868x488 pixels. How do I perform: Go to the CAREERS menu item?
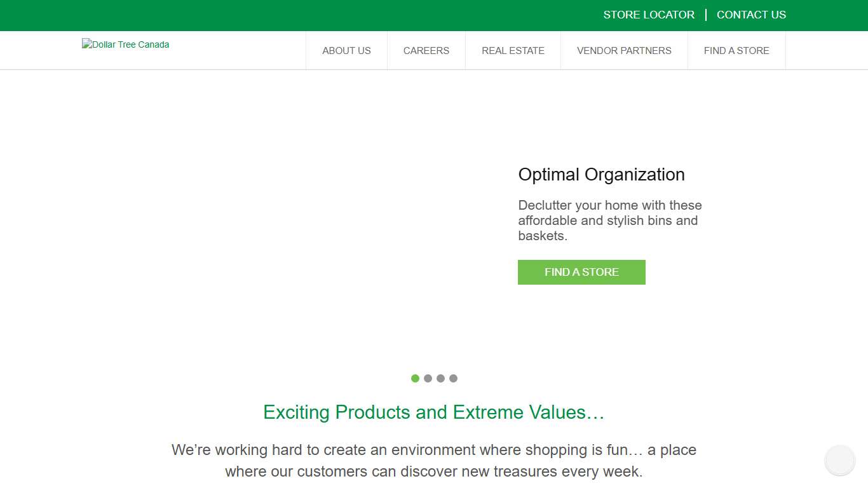coord(426,51)
